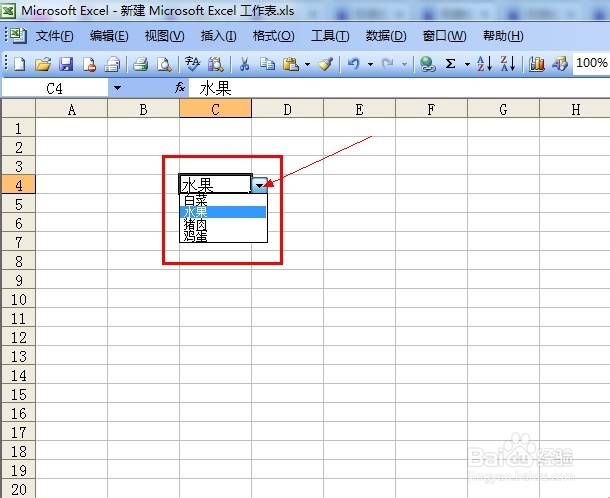Screen dimensions: 610x498
Task: Choose 鸡蛋 from the dropdown list
Action: (x=223, y=235)
